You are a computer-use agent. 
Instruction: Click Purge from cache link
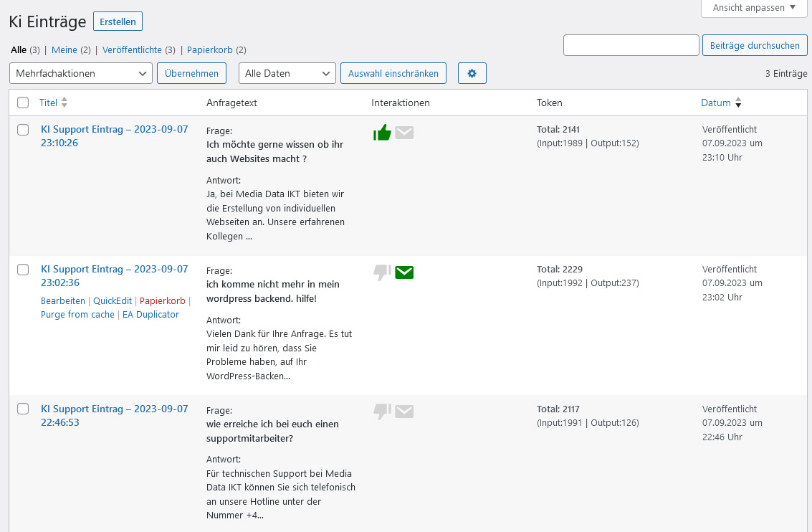pyautogui.click(x=77, y=315)
